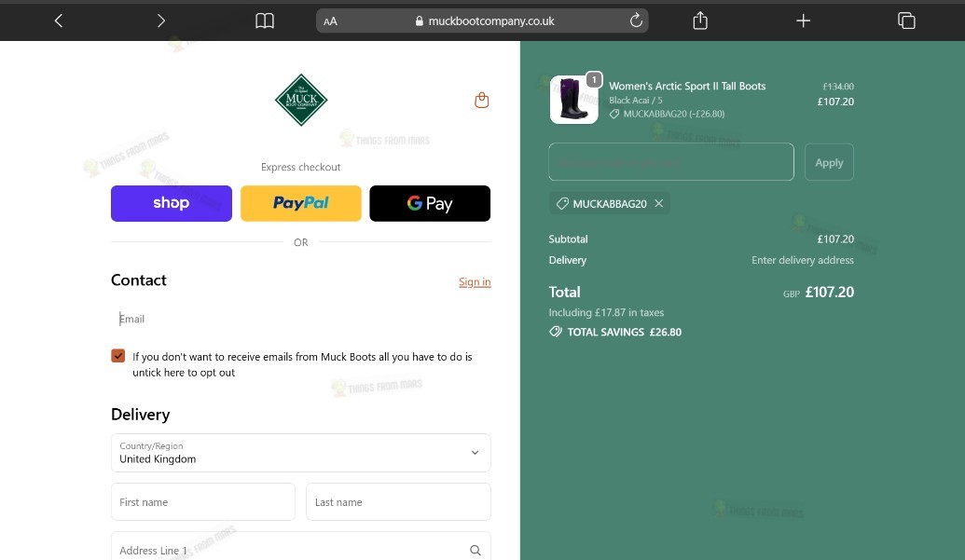The width and height of the screenshot is (965, 560).
Task: Go forward with the browser forward arrow
Action: pyautogui.click(x=161, y=20)
